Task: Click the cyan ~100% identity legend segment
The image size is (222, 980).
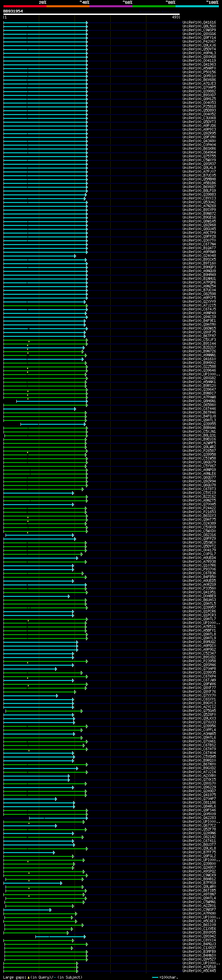Action: pyautogui.click(x=197, y=6)
